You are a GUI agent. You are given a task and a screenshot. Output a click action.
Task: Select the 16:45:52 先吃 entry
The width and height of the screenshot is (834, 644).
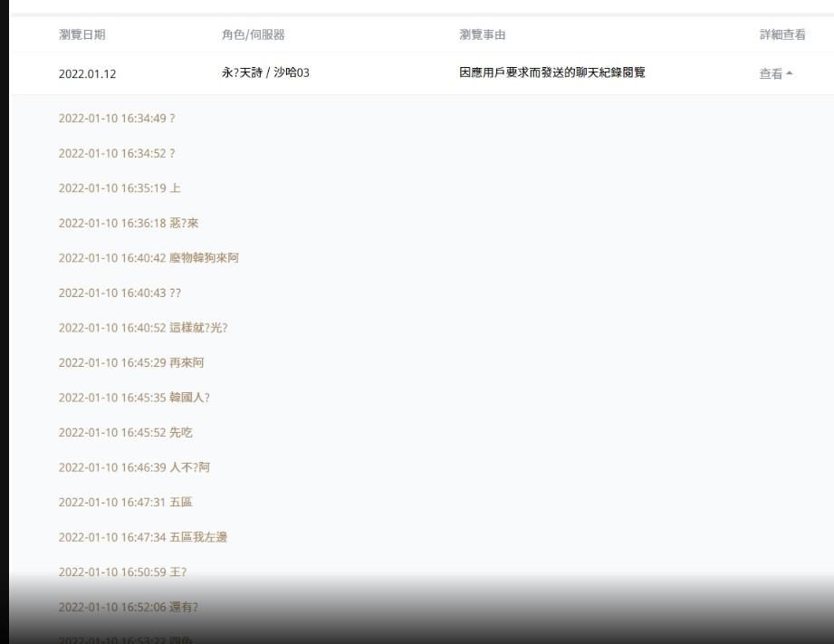tap(126, 432)
